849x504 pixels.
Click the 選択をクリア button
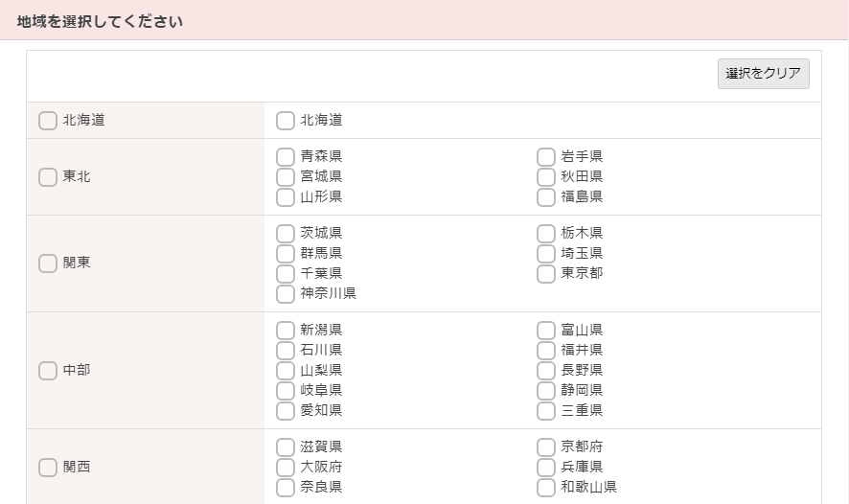pos(764,74)
